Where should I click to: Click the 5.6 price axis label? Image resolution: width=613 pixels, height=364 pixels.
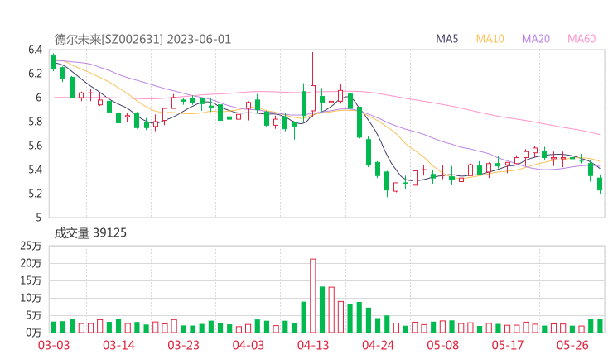coord(35,146)
